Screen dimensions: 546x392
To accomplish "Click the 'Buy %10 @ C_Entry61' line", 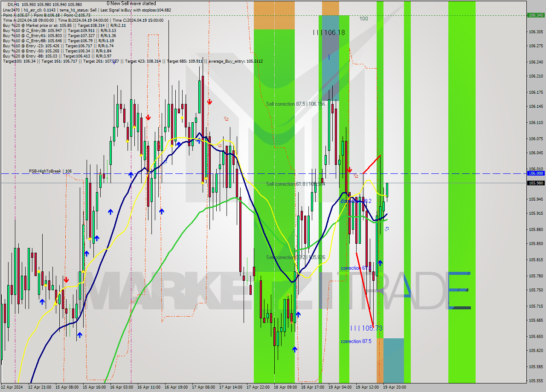I will [59, 35].
